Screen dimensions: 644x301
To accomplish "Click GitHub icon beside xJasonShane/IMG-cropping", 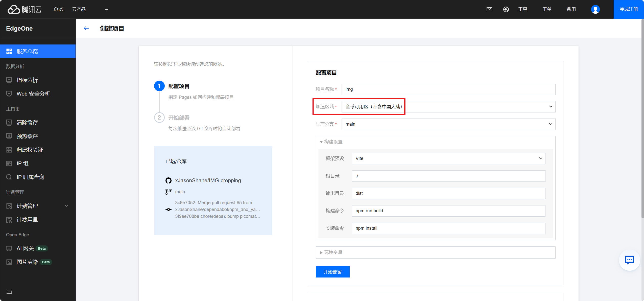I will click(168, 180).
